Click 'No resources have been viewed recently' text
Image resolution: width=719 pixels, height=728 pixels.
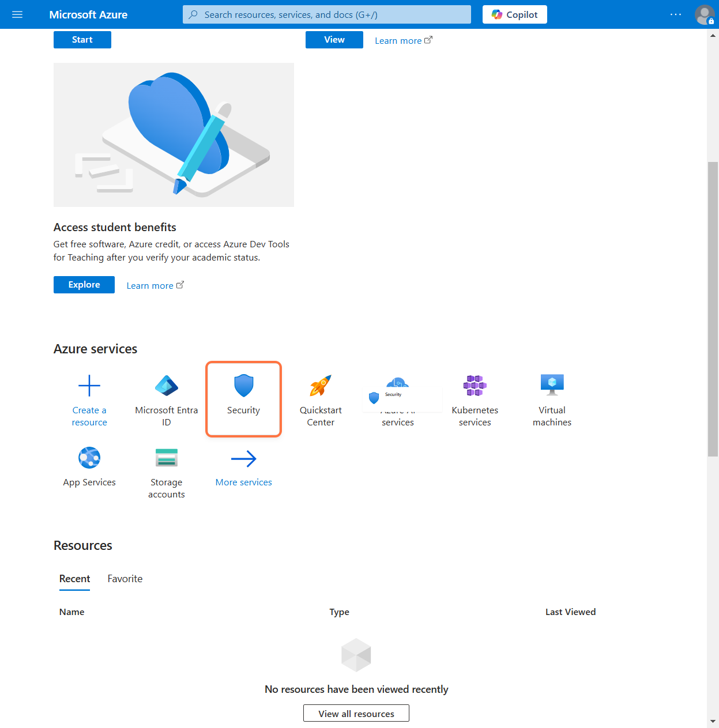point(356,689)
